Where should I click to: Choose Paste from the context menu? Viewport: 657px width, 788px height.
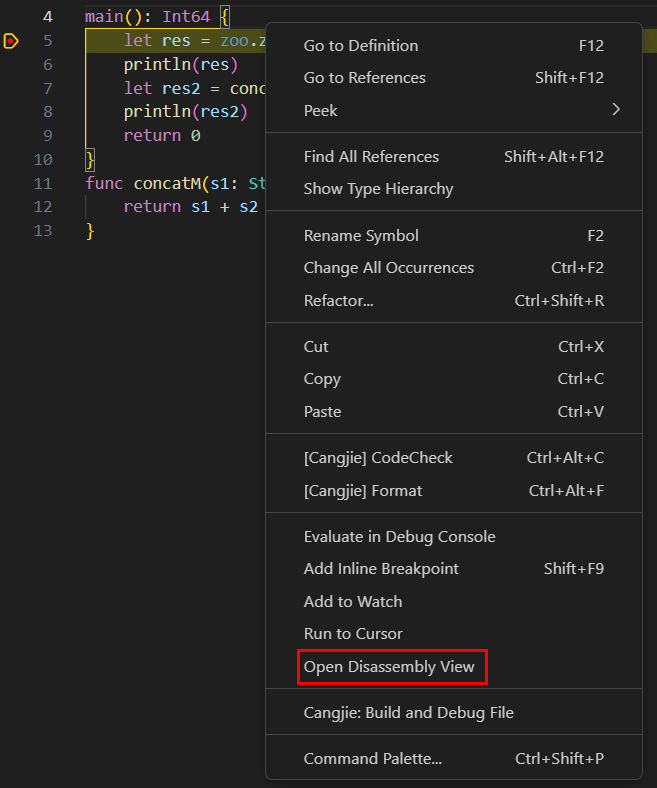click(x=322, y=411)
